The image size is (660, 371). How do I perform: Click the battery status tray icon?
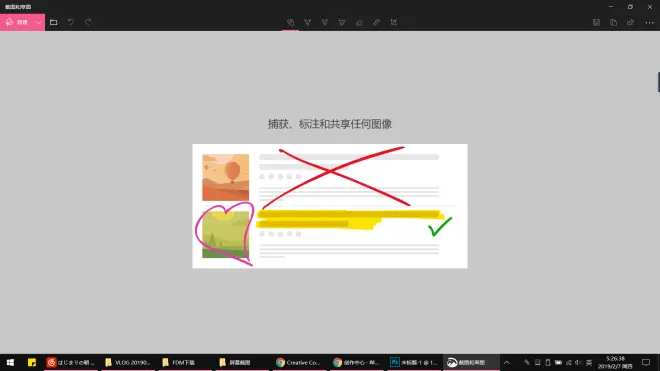click(x=558, y=363)
